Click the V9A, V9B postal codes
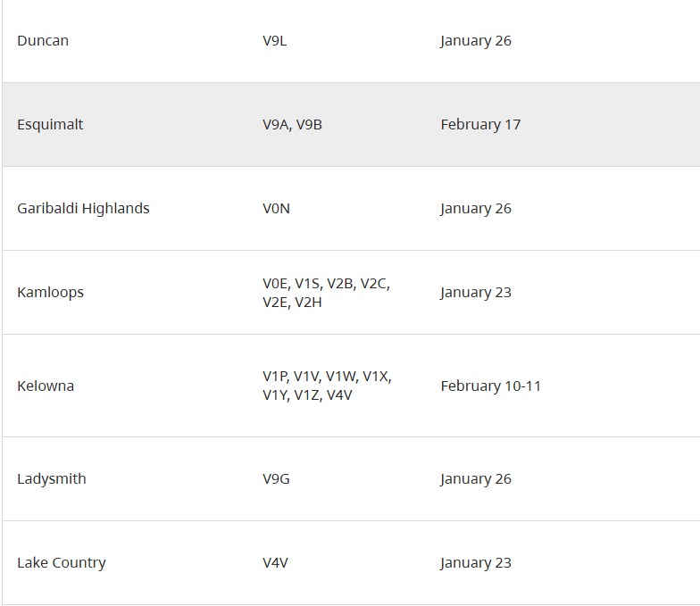Screen dimensions: 700x606 click(x=292, y=125)
